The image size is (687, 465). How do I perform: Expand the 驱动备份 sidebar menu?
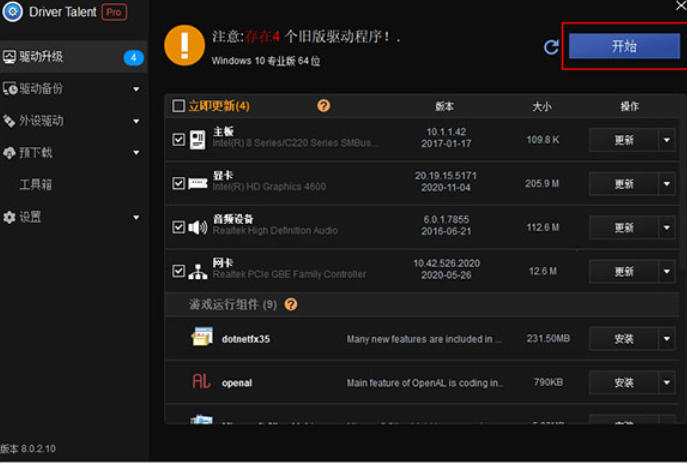(70, 89)
